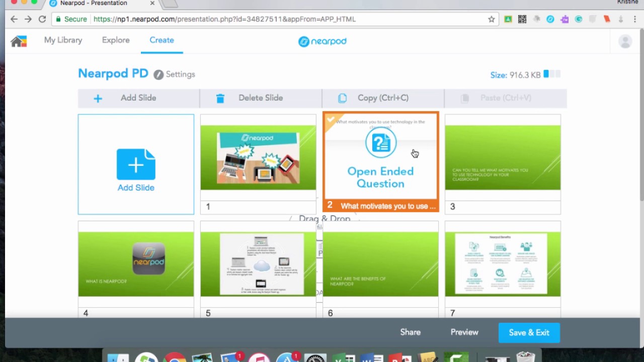The width and height of the screenshot is (644, 362).
Task: Click the Google Classroom extension icon
Action: pyautogui.click(x=508, y=19)
